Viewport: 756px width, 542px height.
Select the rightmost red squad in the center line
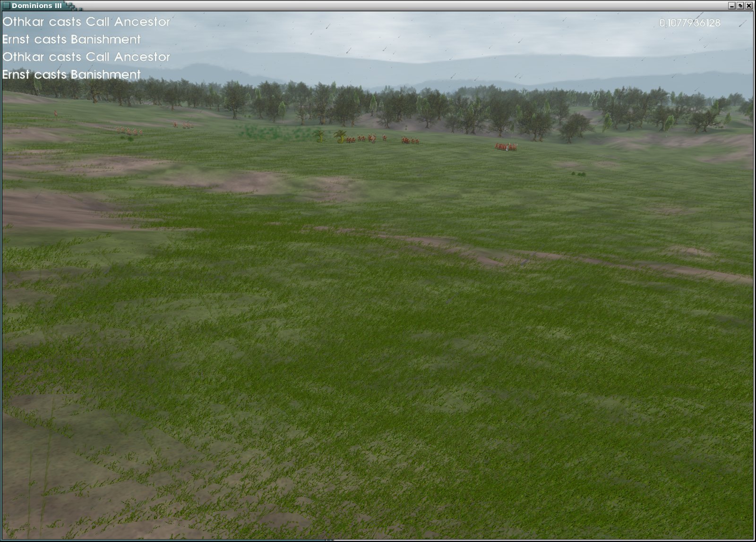[x=410, y=141]
